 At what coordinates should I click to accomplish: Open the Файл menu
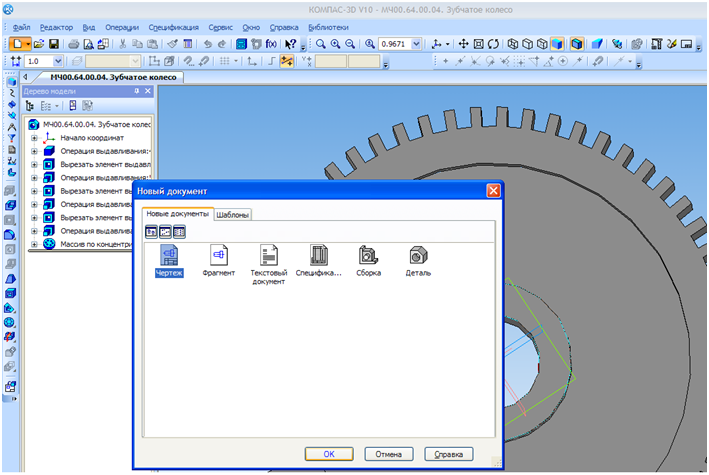point(21,27)
